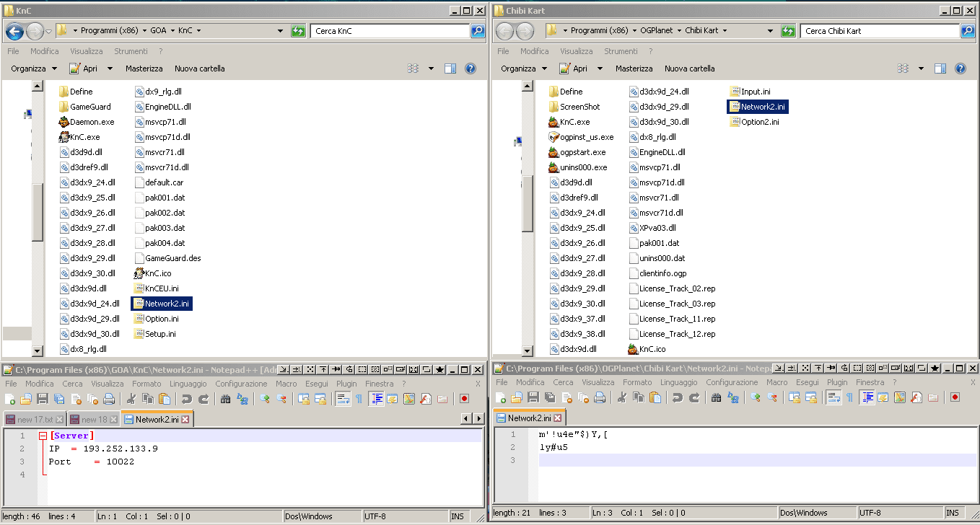The width and height of the screenshot is (980, 525).
Task: Click Nuova cartella in Chibi Kart Explorer
Action: [690, 69]
